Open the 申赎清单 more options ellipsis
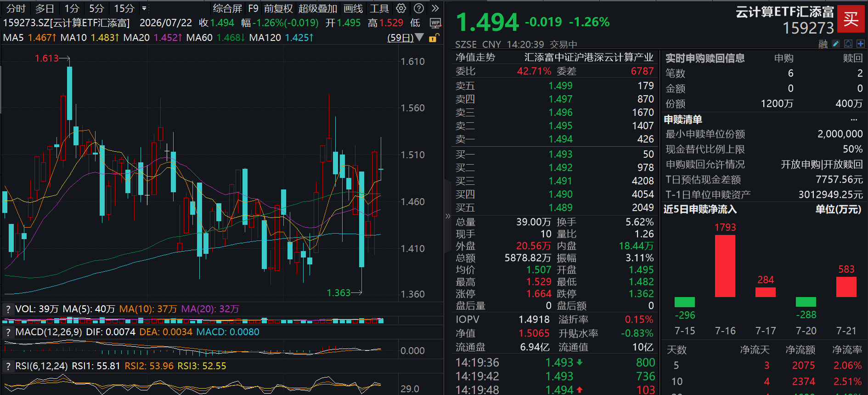The image size is (868, 395). click(x=854, y=120)
